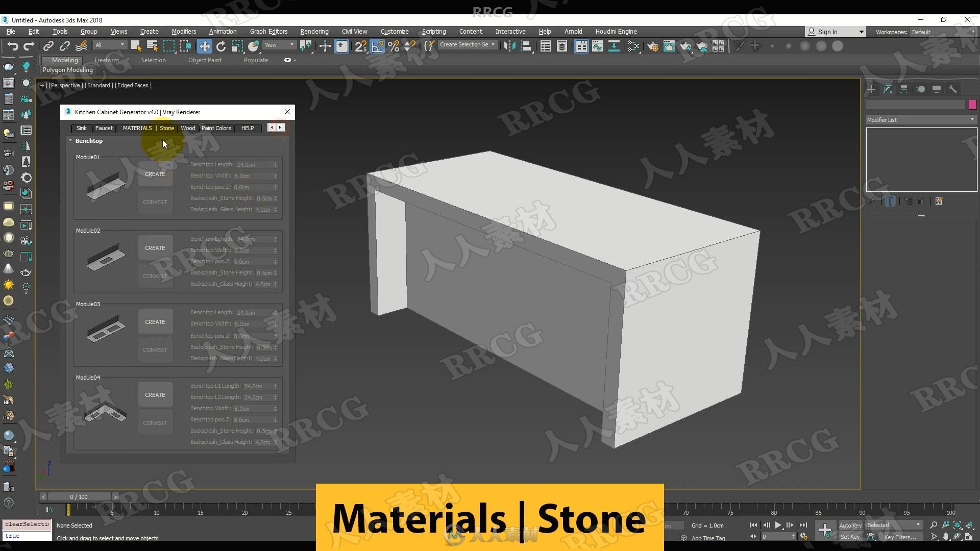
Task: Click CREATE button for Module04
Action: pos(155,395)
